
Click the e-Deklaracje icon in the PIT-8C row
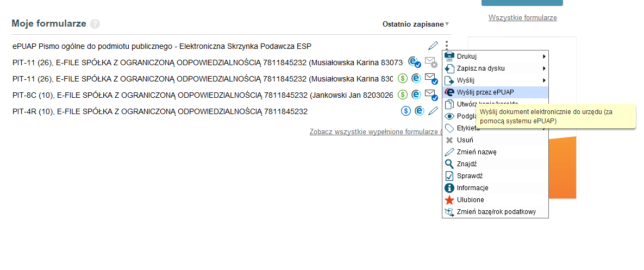(416, 95)
